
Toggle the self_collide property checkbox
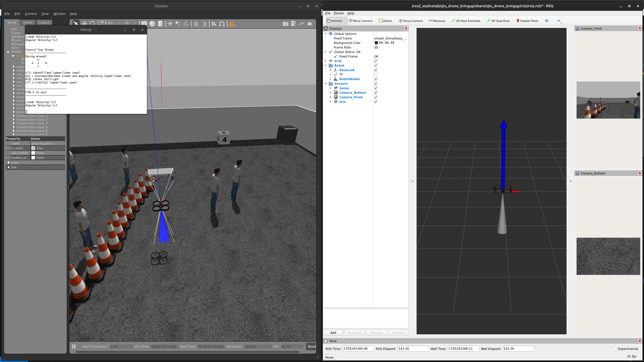(x=33, y=153)
